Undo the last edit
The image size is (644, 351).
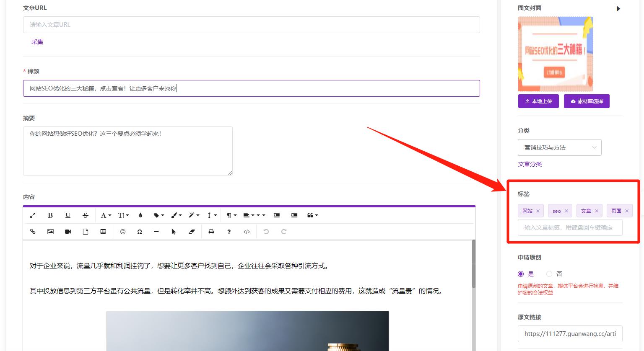[266, 232]
